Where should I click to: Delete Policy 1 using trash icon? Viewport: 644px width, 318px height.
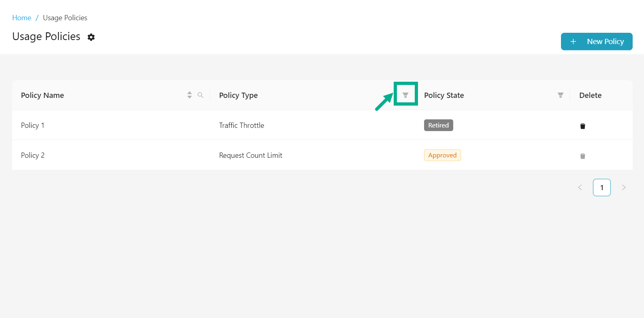pos(582,126)
